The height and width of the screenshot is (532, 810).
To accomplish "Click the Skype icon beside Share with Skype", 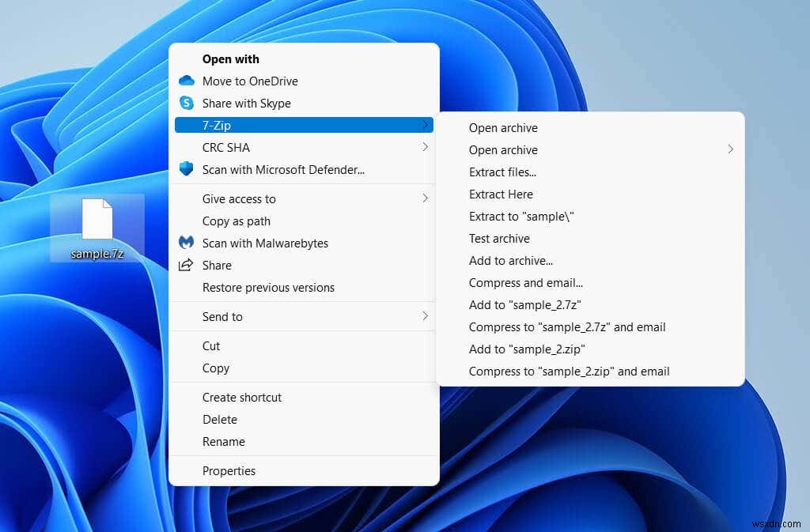I will pos(187,103).
